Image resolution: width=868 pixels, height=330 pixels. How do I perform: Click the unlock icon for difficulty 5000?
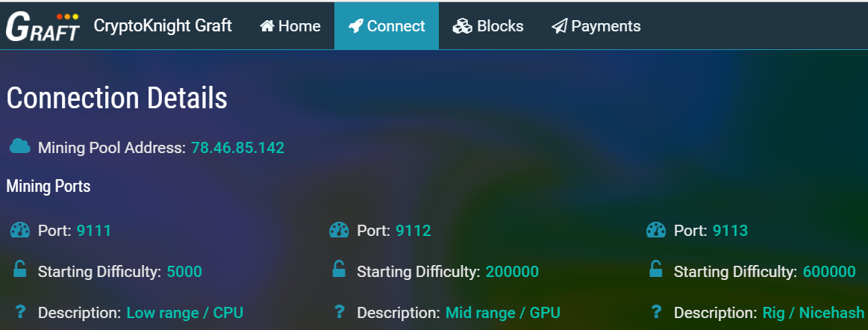point(19,270)
